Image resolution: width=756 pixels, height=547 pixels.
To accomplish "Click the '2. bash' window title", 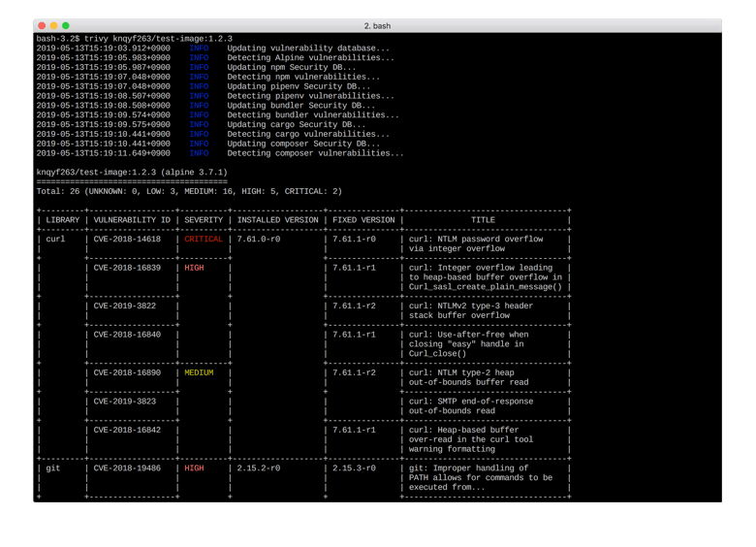I will [378, 25].
